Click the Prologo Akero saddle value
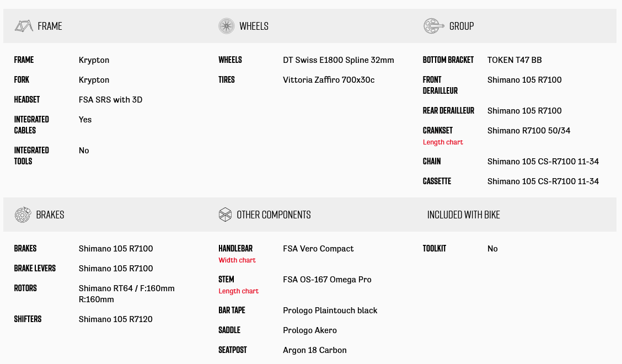 pos(310,330)
